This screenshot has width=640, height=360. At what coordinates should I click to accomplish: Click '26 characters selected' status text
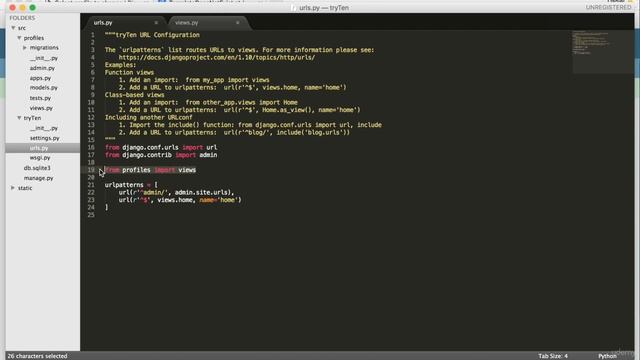tap(37, 356)
